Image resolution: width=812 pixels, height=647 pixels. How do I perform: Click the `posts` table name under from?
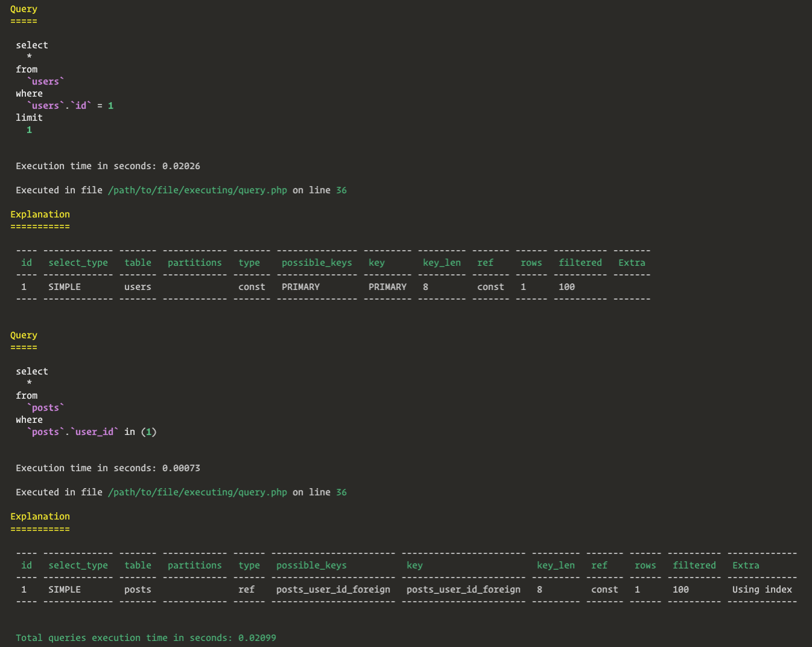(x=45, y=408)
